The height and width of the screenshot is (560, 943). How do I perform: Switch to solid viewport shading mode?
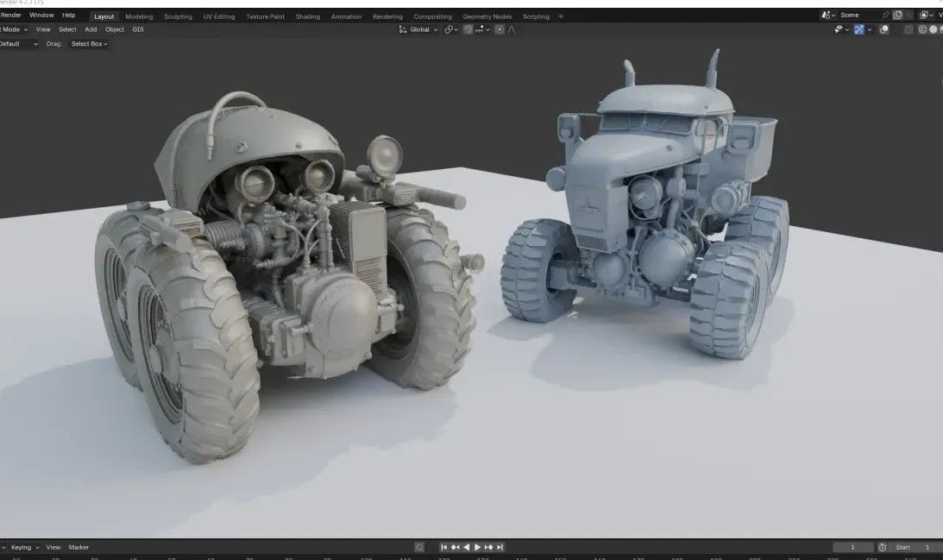(933, 29)
